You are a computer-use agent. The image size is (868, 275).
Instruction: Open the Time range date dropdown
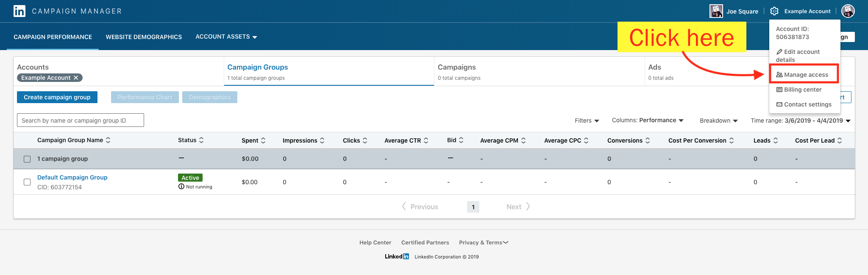click(x=801, y=121)
